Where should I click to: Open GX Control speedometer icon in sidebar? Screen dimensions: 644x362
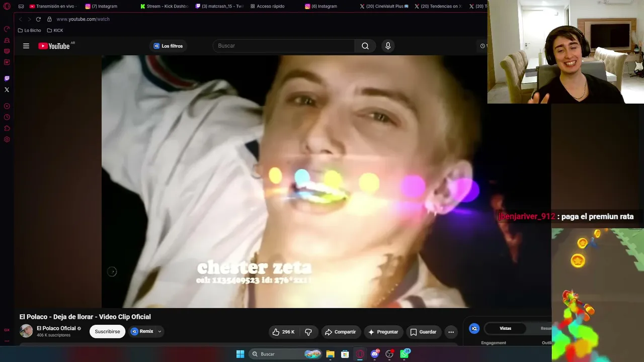coord(7,29)
